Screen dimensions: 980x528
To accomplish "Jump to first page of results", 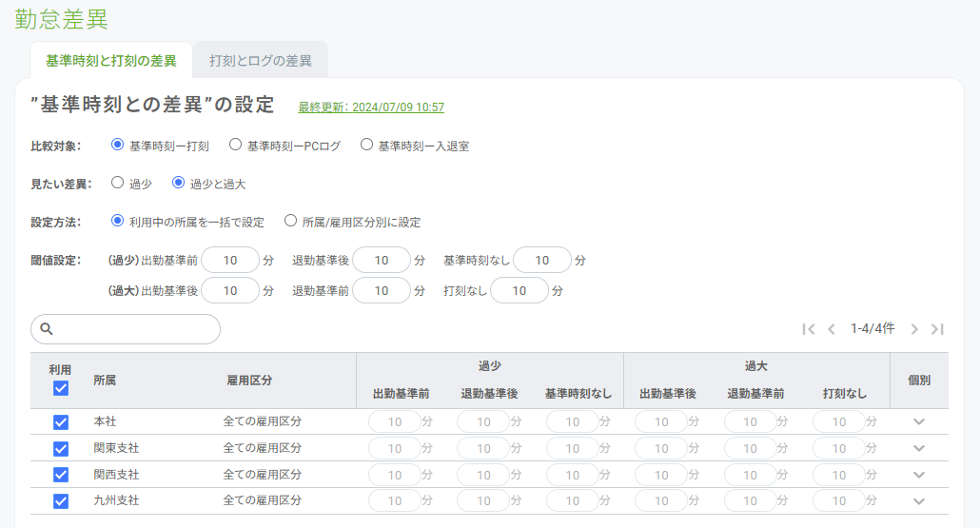I will [x=809, y=329].
